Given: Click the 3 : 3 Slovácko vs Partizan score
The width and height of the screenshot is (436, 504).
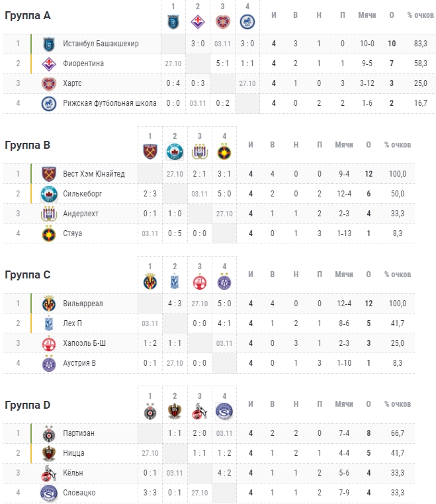Looking at the screenshot, I should pyautogui.click(x=150, y=493).
